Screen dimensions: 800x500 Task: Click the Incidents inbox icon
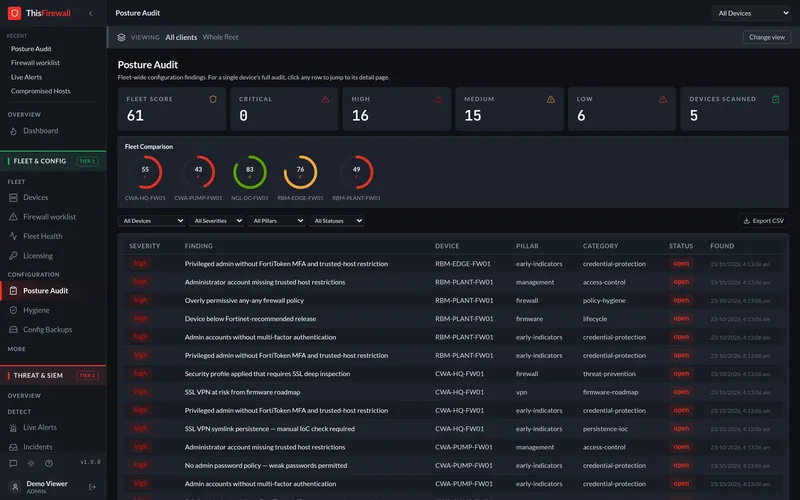click(x=13, y=447)
